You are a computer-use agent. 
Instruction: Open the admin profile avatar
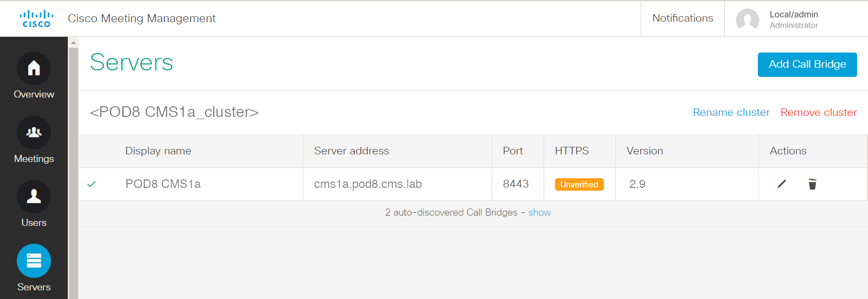pyautogui.click(x=748, y=19)
